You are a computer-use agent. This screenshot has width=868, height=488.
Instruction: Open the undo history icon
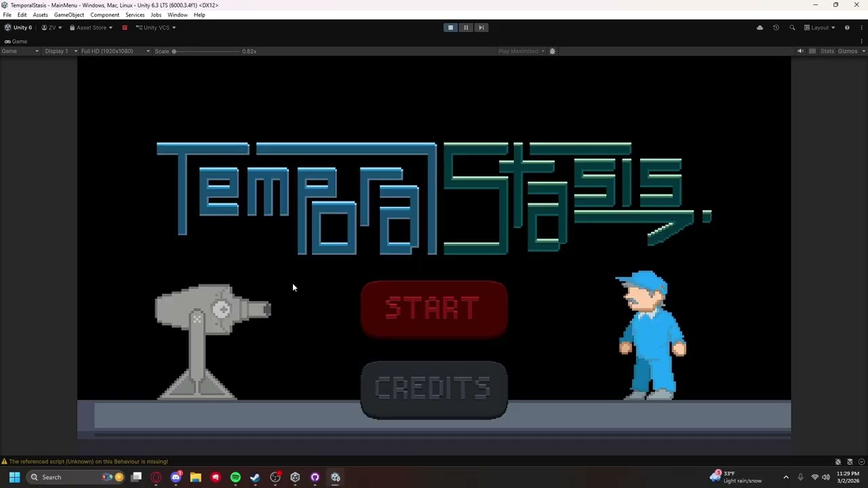tap(776, 28)
